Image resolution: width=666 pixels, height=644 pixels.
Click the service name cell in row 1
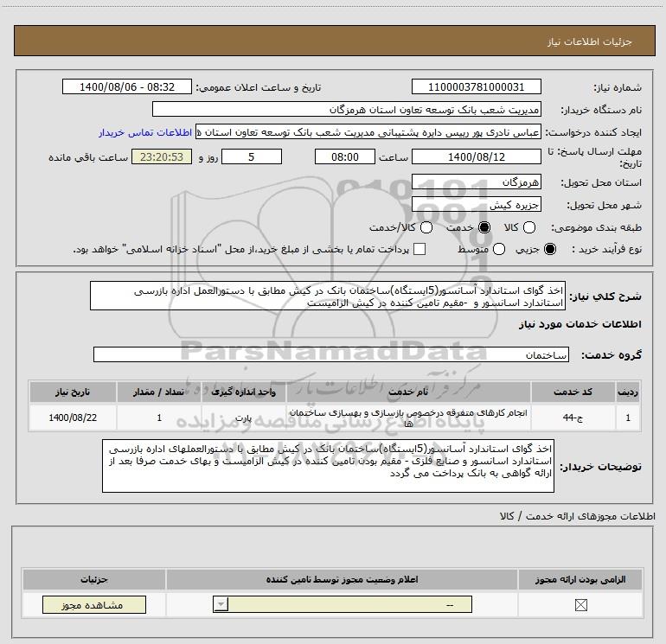click(408, 418)
